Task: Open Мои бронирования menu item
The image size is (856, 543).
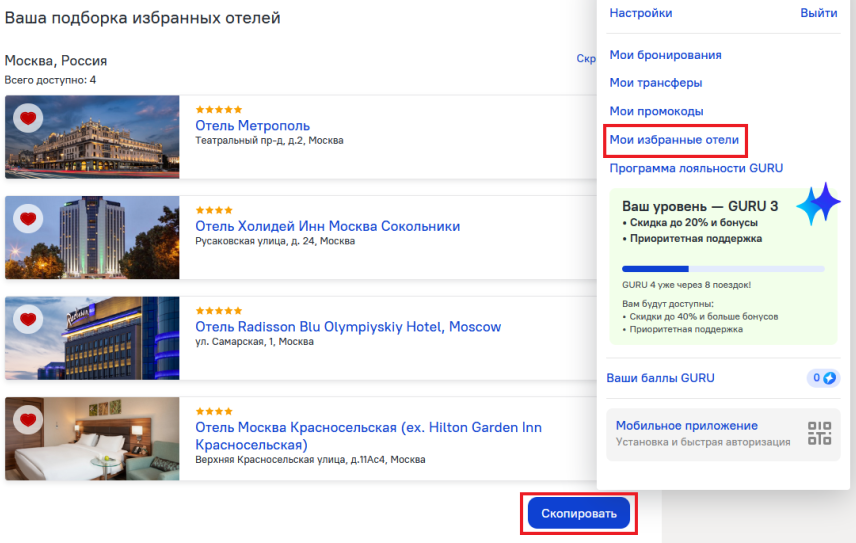Action: [x=665, y=55]
